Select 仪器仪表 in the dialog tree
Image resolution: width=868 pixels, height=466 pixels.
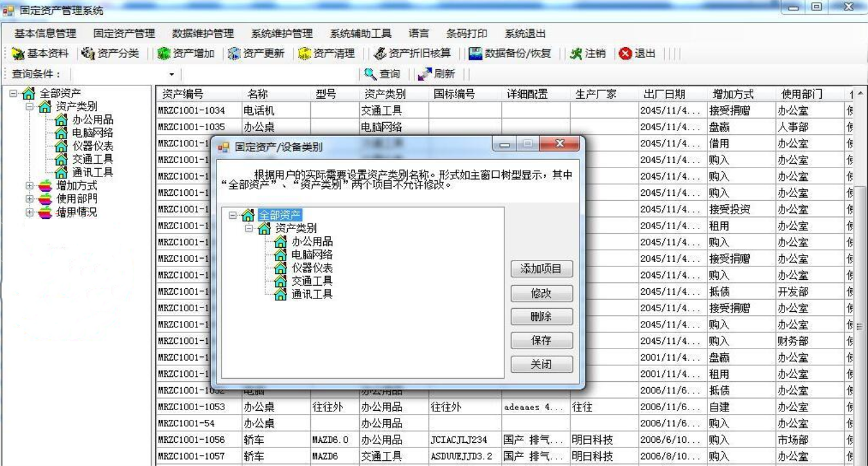tap(312, 268)
